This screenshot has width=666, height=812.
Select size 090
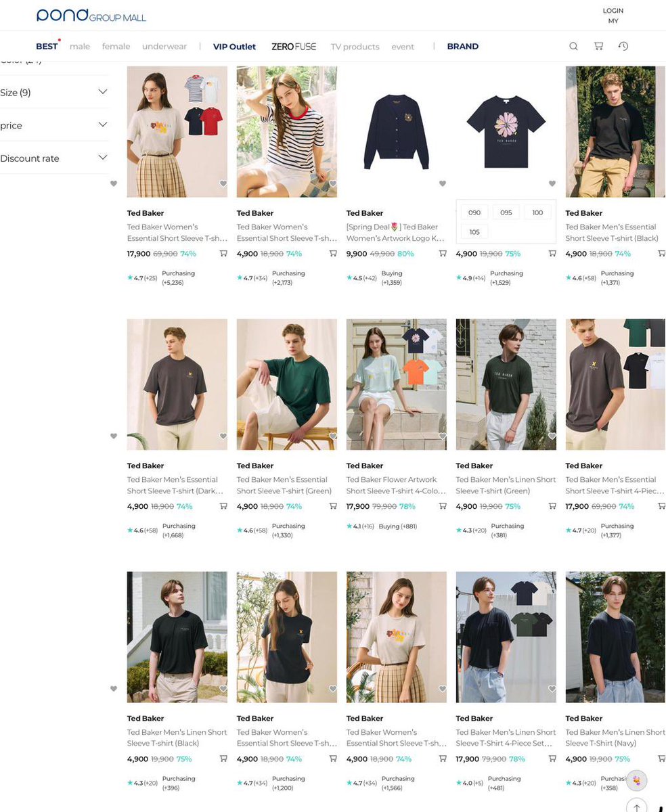click(x=474, y=212)
